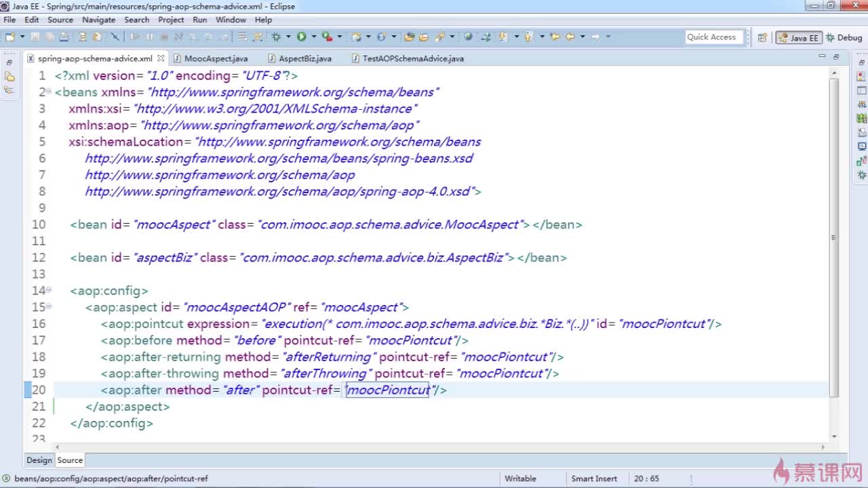The image size is (868, 488).
Task: Open the Project menu
Action: pyautogui.click(x=171, y=20)
